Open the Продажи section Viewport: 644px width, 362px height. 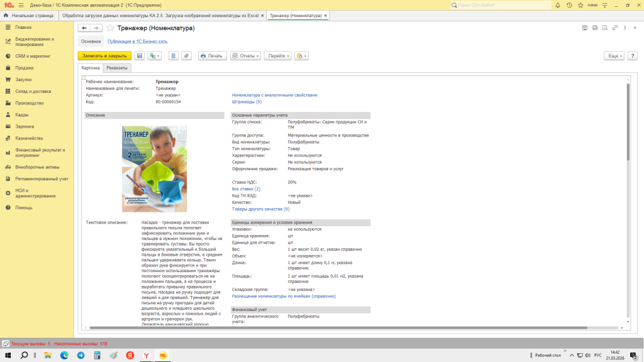click(x=25, y=68)
